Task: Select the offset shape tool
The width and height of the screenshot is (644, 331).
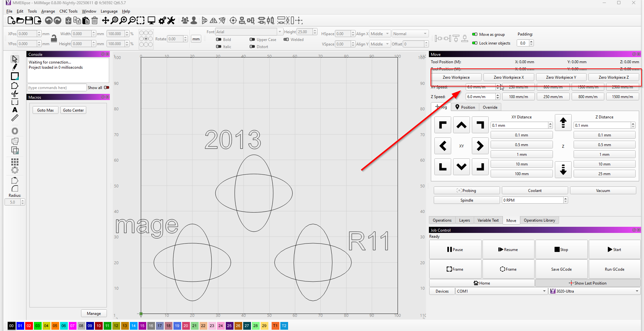Action: 15,131
